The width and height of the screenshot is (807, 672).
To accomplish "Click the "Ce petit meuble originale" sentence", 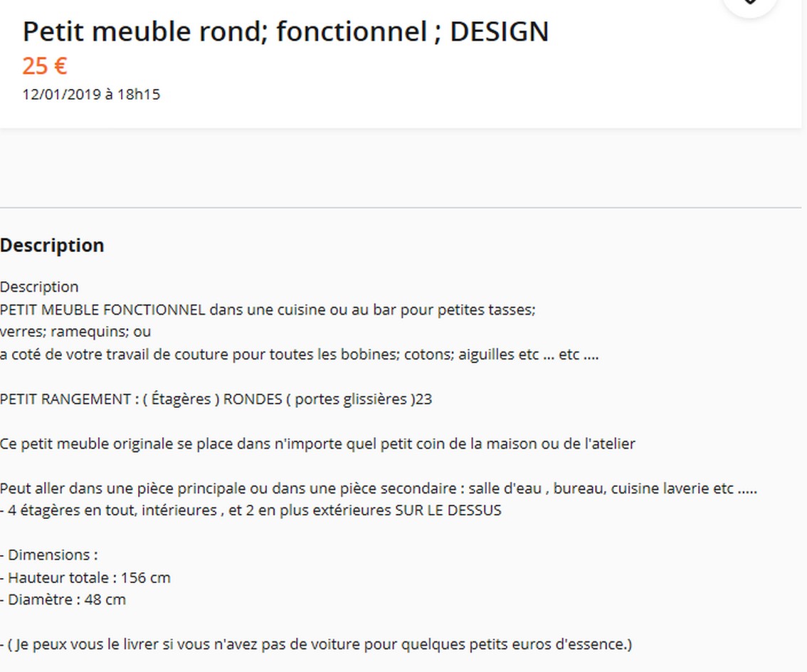I will click(317, 444).
